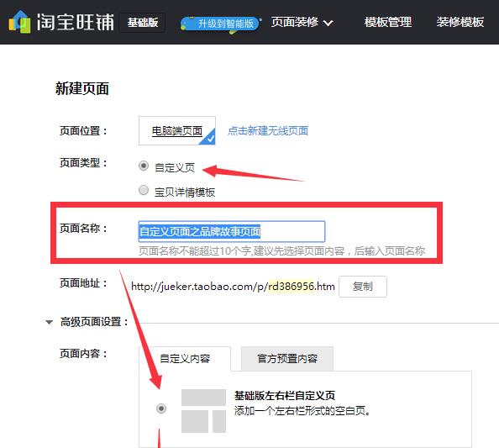Collapse the 高级页面设置 triangle expander
The width and height of the screenshot is (499, 448).
(49, 322)
